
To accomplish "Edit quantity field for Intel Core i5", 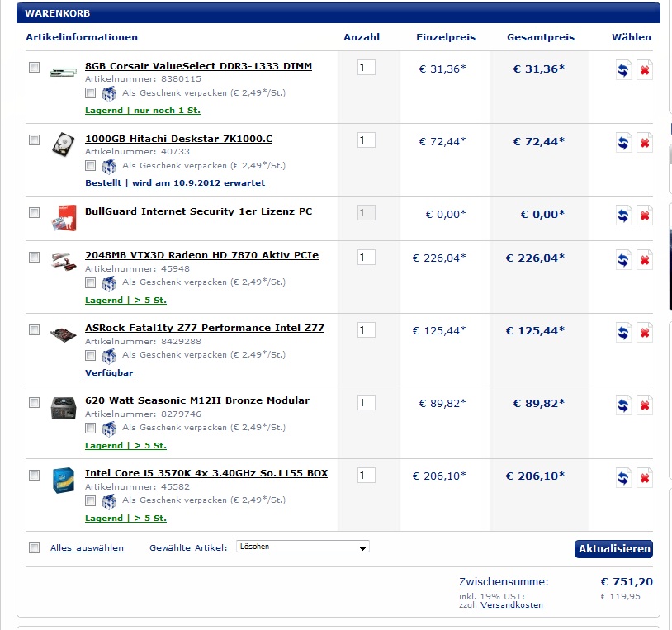I will 367,476.
